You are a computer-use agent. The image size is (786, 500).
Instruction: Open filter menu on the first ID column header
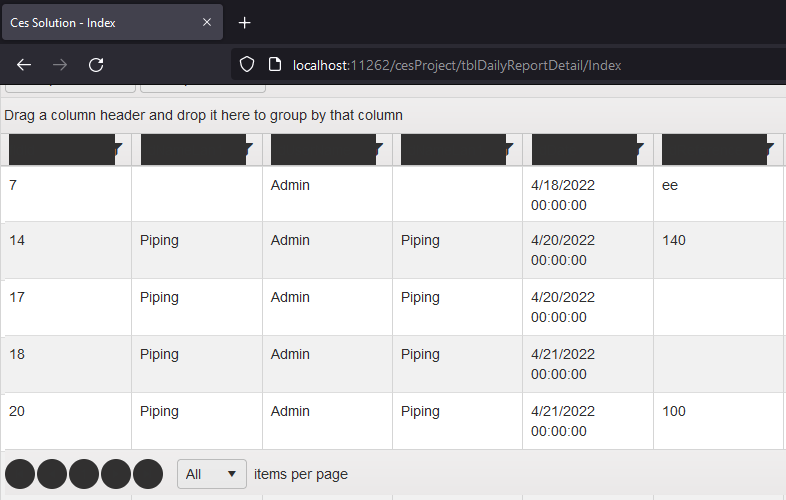tap(118, 149)
